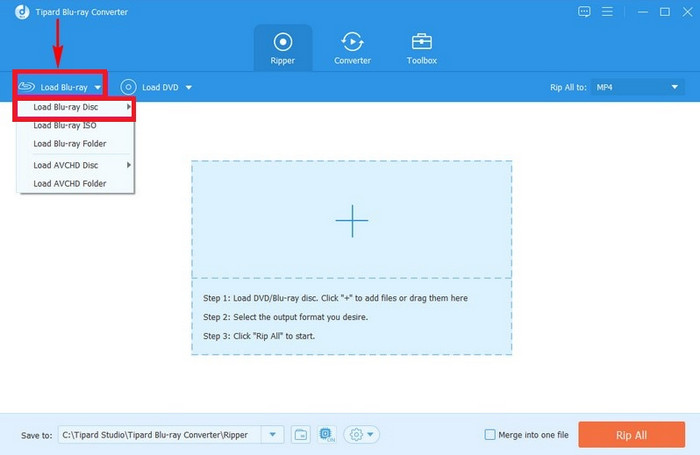Expand the Load DVD dropdown arrow
This screenshot has width=700, height=455.
[189, 88]
